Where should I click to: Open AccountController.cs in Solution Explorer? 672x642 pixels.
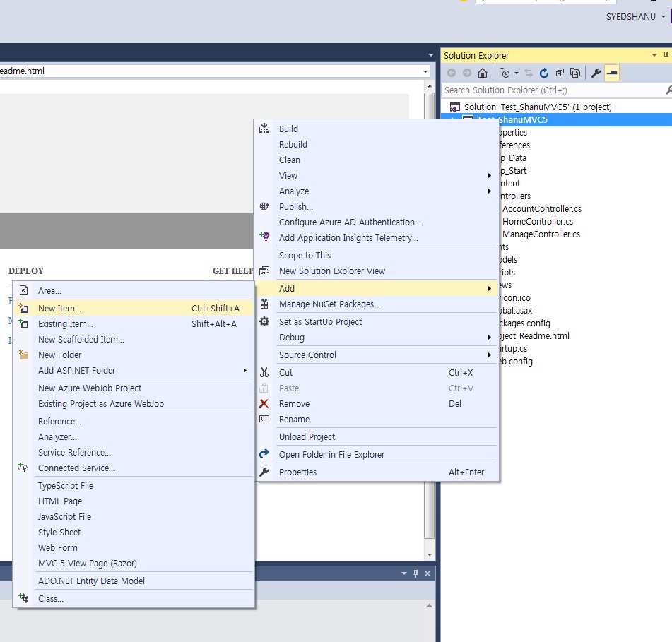click(542, 208)
